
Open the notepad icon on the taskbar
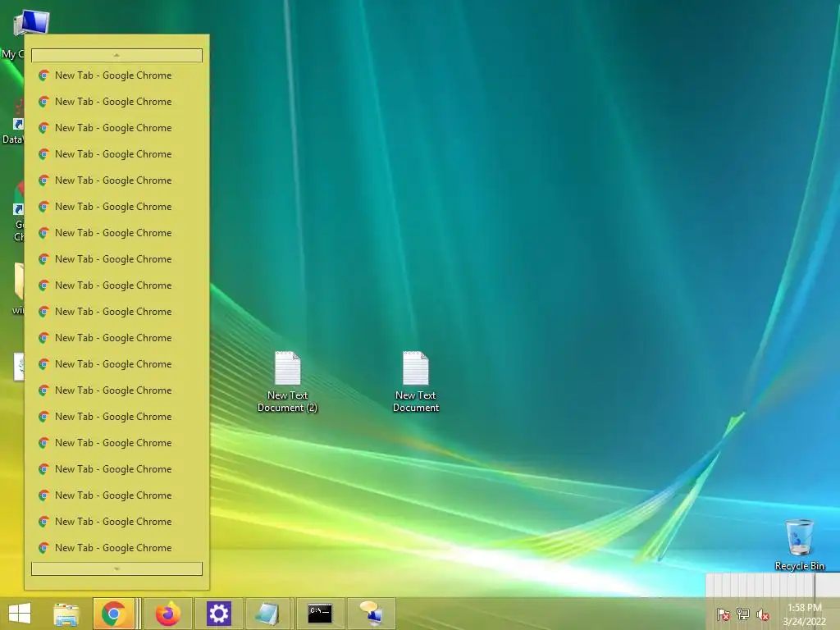tap(267, 614)
